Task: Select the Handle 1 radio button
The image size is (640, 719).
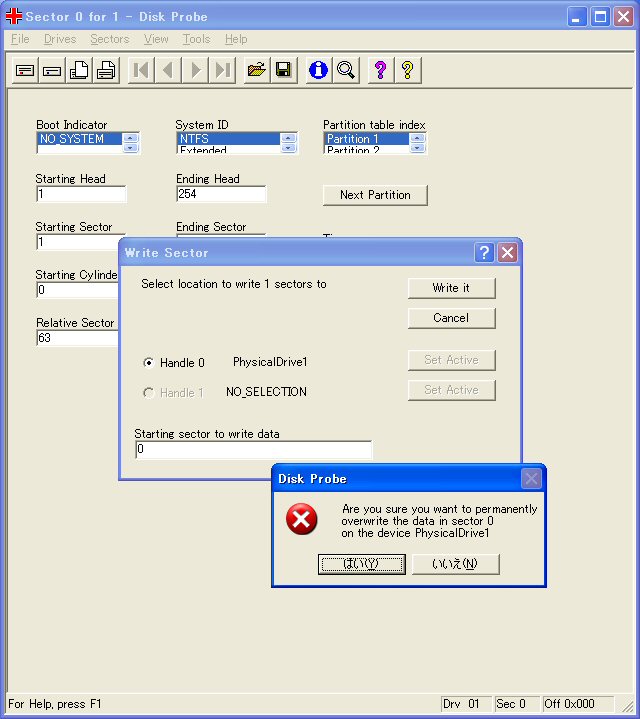Action: [x=149, y=393]
